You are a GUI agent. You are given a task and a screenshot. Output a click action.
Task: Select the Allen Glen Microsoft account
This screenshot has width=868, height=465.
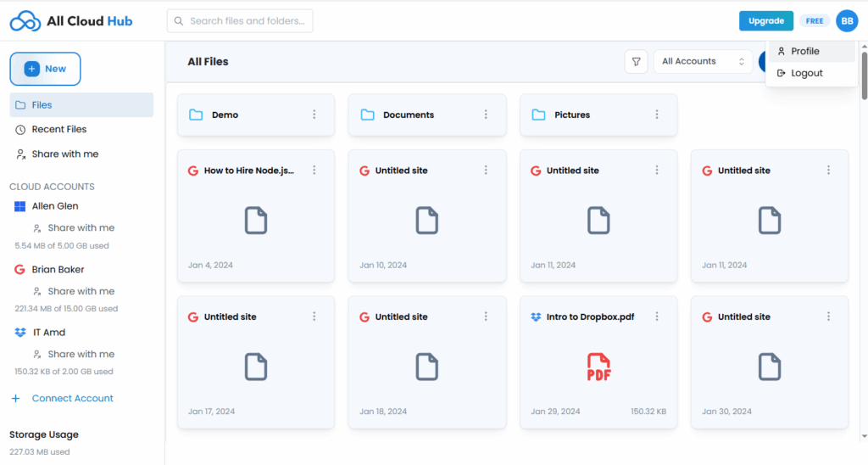point(55,206)
